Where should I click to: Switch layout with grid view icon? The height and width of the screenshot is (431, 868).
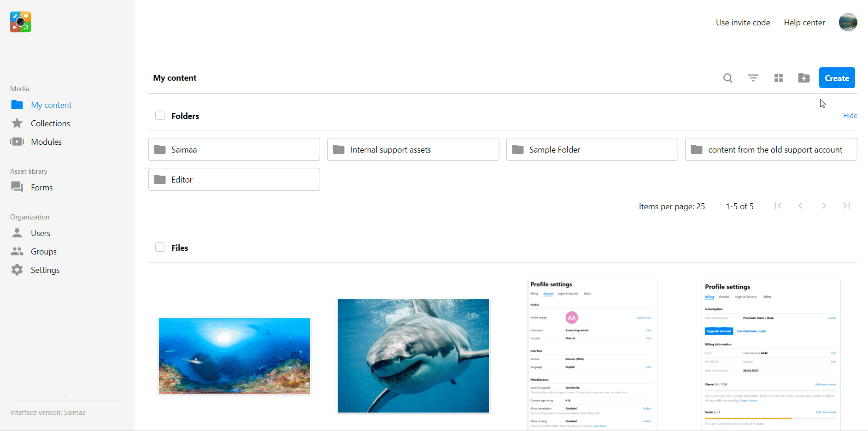tap(779, 78)
